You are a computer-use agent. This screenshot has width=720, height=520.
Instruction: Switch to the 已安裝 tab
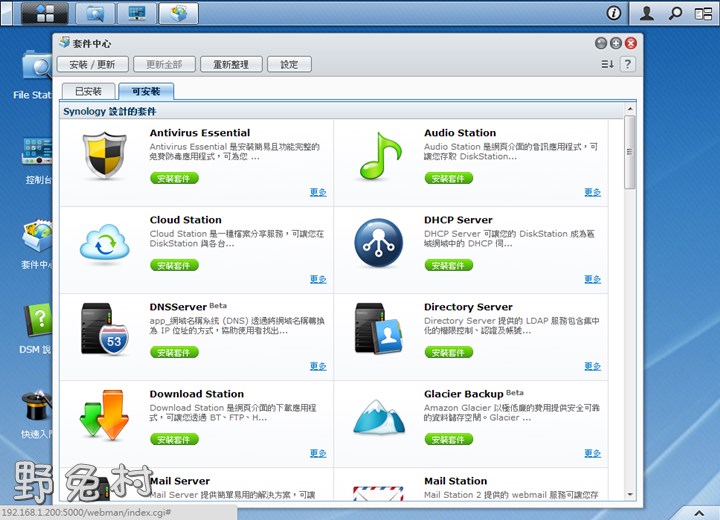[88, 91]
